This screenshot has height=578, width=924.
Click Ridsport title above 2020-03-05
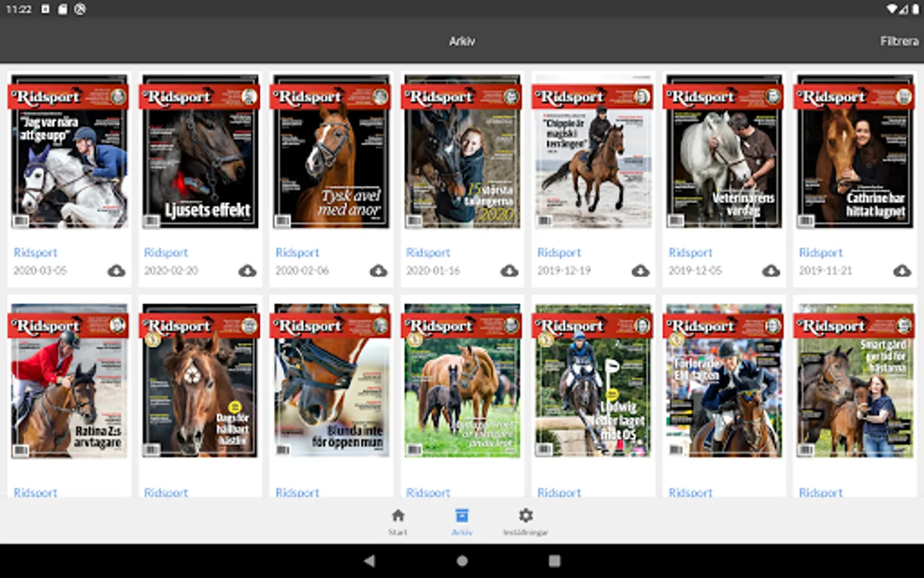coord(35,252)
